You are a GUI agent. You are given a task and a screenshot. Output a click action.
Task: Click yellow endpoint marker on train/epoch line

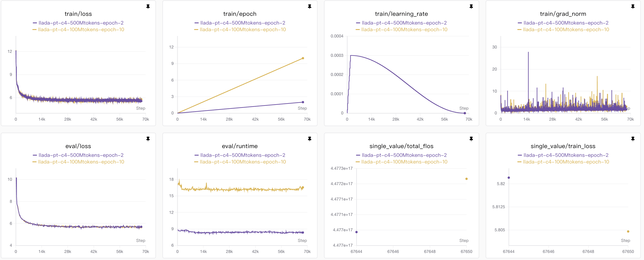point(303,58)
